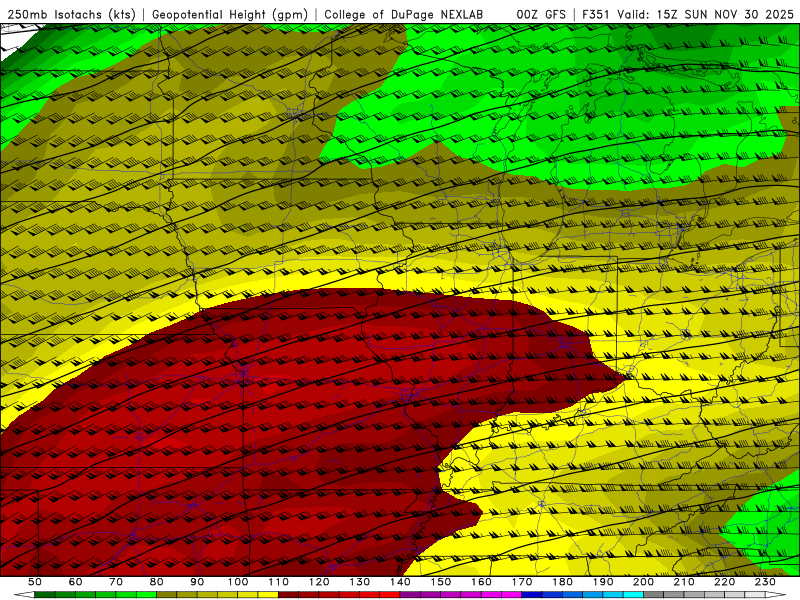Click the 190 value on the color scale

(x=603, y=582)
